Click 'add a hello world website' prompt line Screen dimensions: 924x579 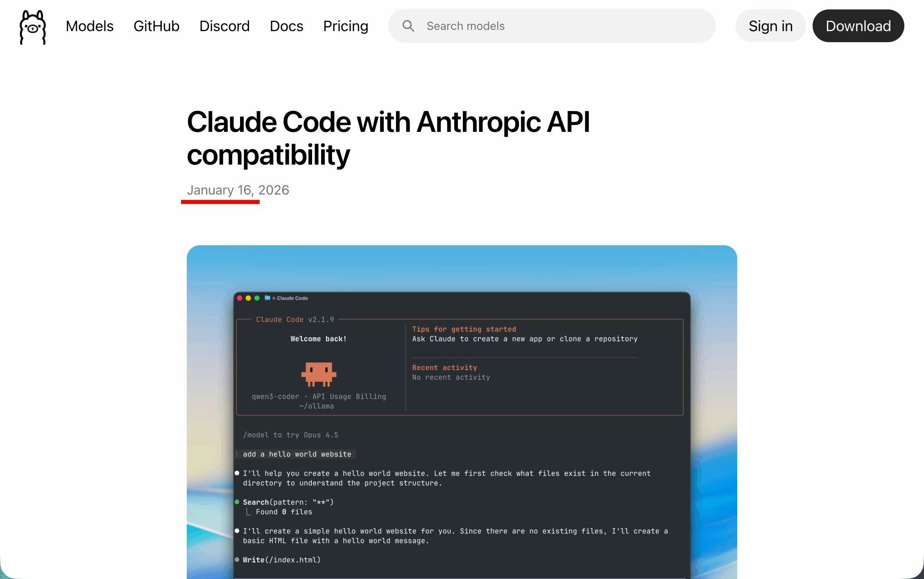pyautogui.click(x=297, y=454)
